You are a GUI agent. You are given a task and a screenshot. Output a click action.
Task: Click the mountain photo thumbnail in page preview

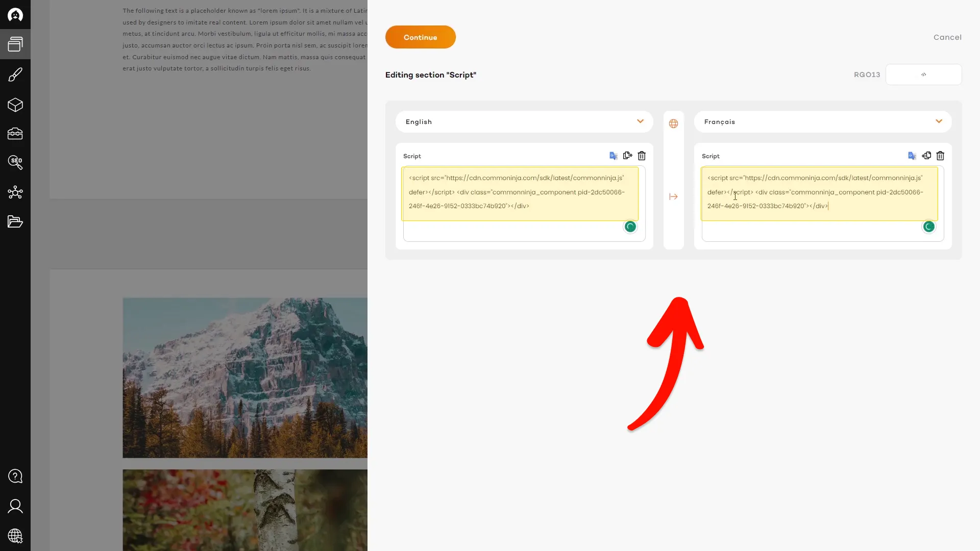245,378
